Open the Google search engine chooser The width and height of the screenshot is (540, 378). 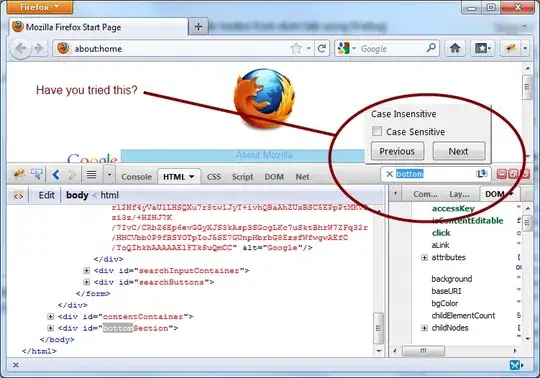pyautogui.click(x=346, y=49)
